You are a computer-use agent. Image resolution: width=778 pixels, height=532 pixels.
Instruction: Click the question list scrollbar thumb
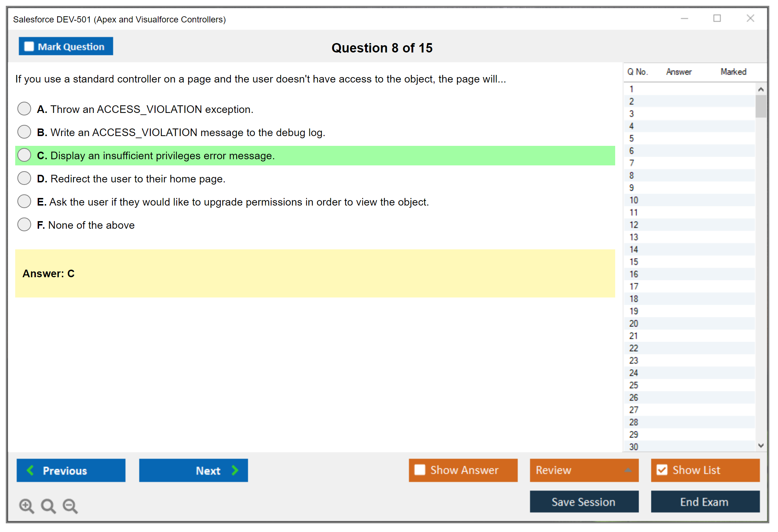761,106
